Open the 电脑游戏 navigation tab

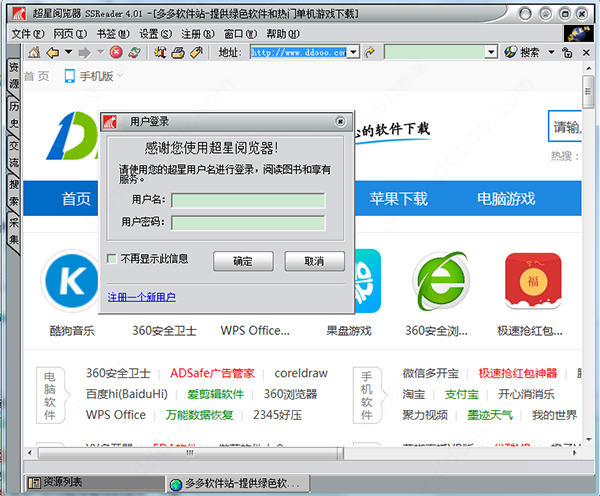506,199
